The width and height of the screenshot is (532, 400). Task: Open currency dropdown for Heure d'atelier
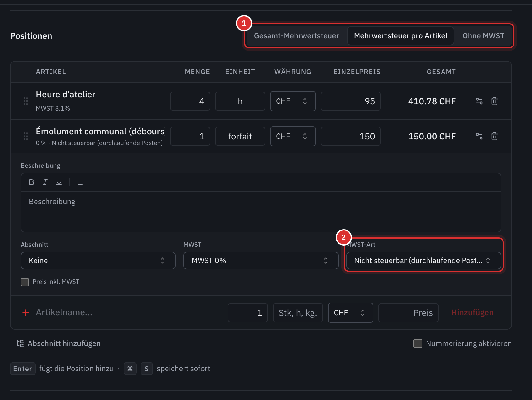(293, 101)
